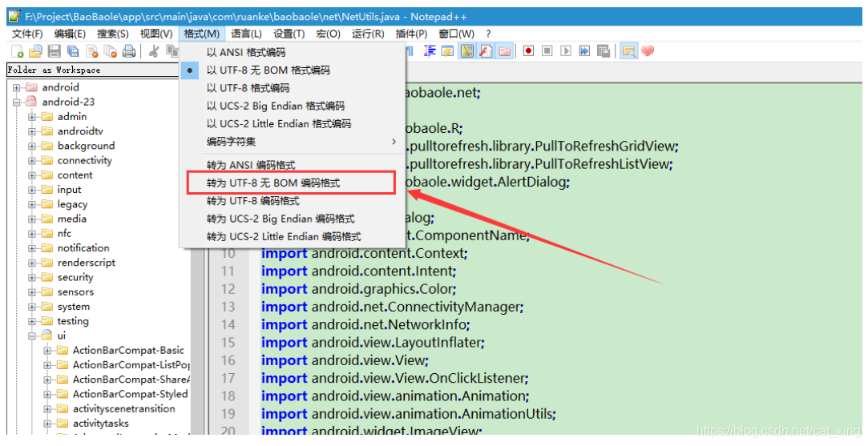
Task: Click the Close All toolbar icon
Action: 110,51
